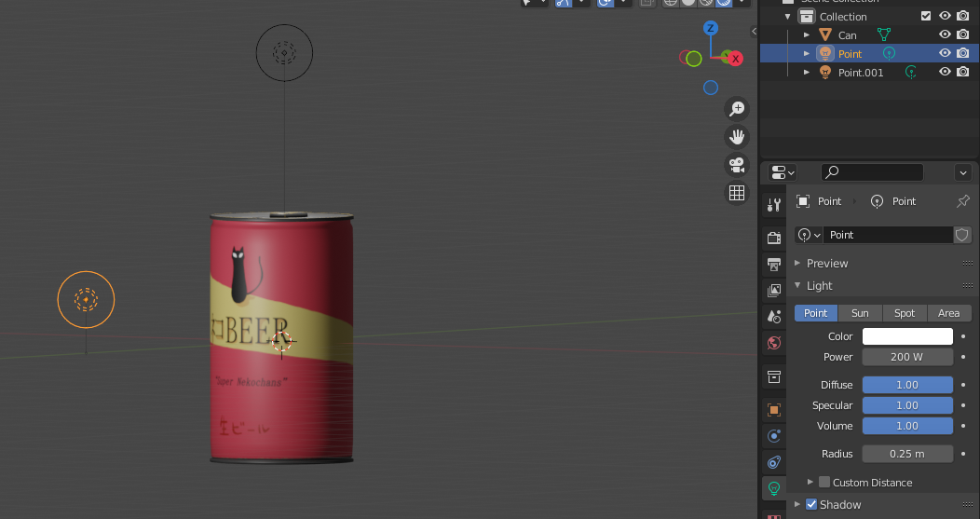980x519 pixels.
Task: Open the Render properties tab
Action: coord(774,238)
